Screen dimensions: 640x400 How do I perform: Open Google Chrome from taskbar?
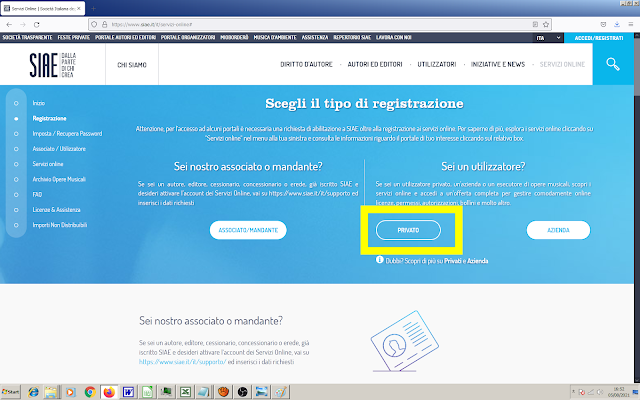click(90, 392)
